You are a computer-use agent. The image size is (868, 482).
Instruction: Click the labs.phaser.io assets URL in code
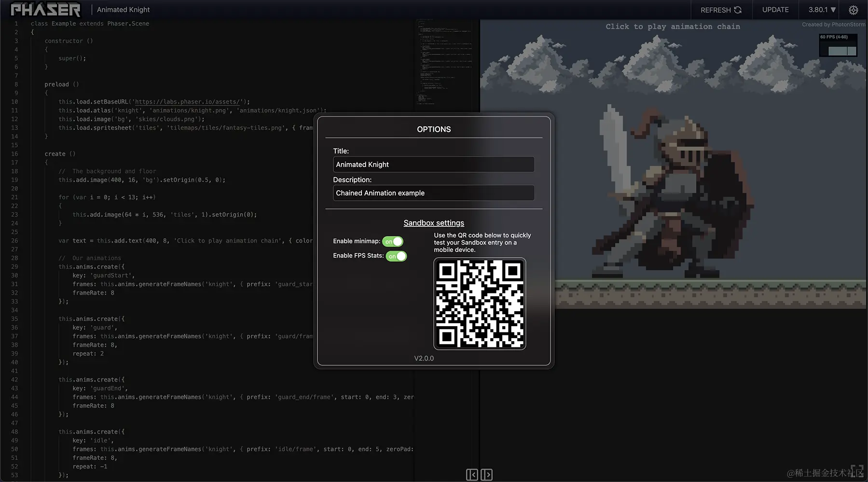187,102
